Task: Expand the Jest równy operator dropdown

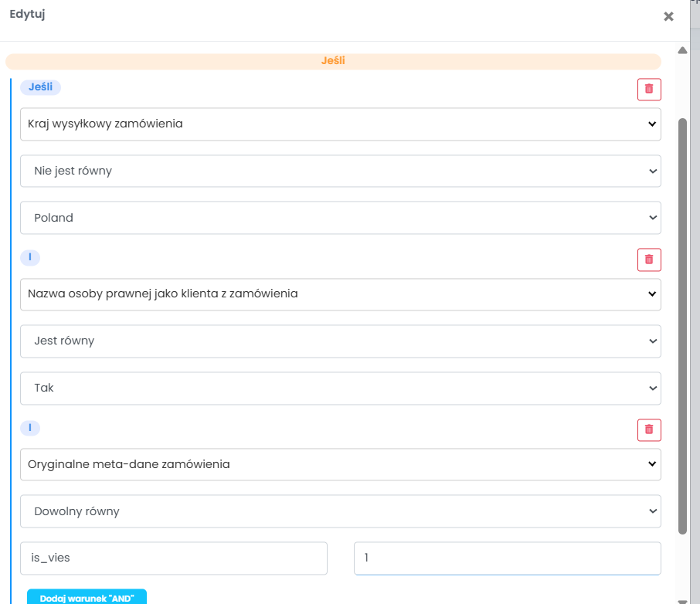Action: (340, 341)
